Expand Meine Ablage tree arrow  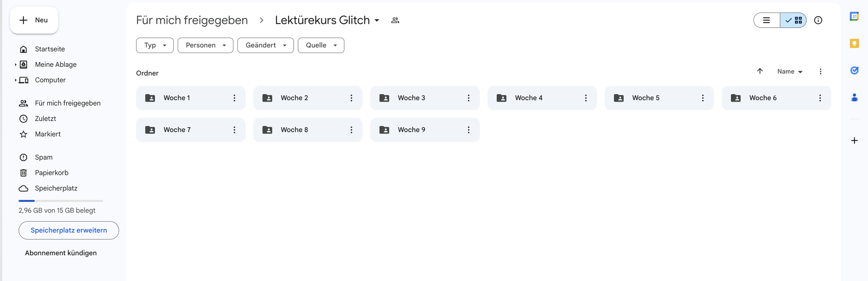click(x=15, y=65)
